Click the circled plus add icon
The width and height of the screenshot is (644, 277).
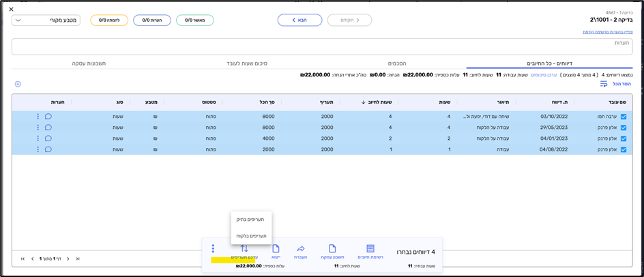18,84
